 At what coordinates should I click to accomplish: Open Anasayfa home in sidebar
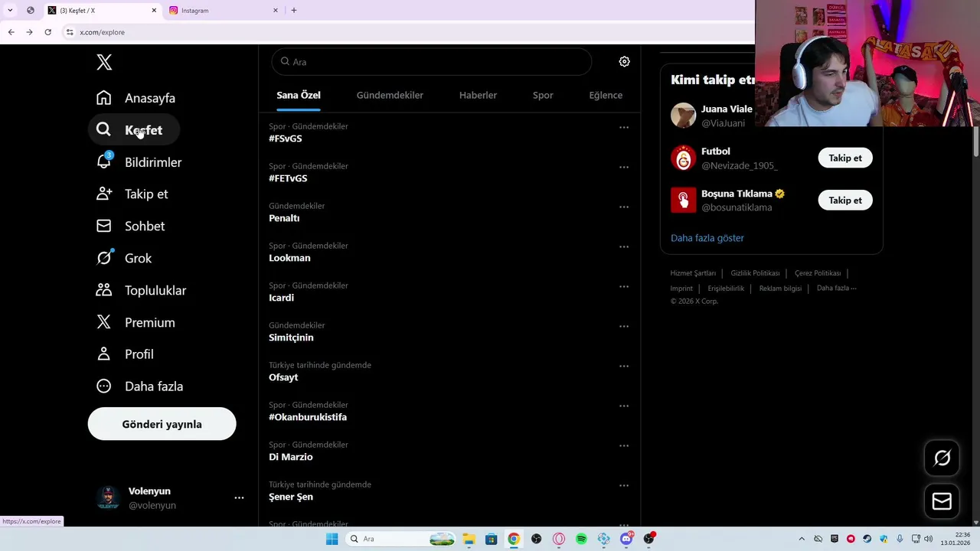[x=136, y=98]
